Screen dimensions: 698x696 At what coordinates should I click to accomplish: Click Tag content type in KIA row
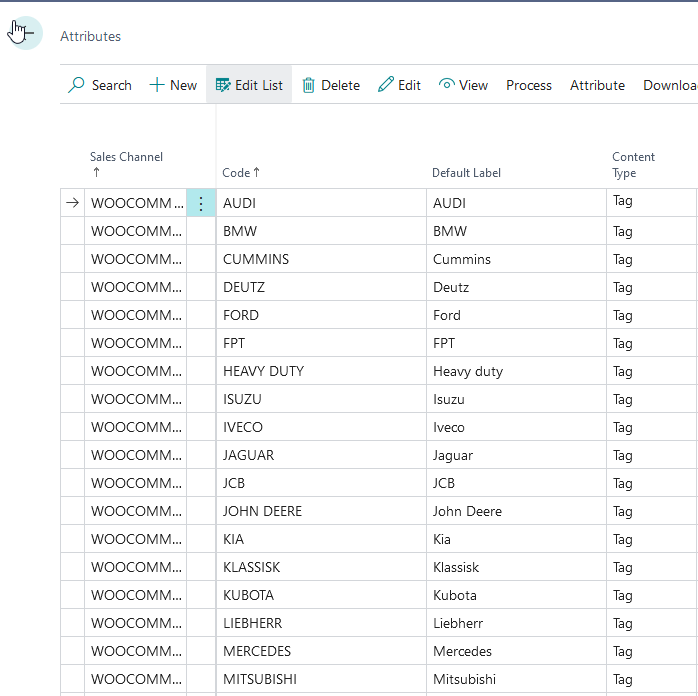click(651, 539)
